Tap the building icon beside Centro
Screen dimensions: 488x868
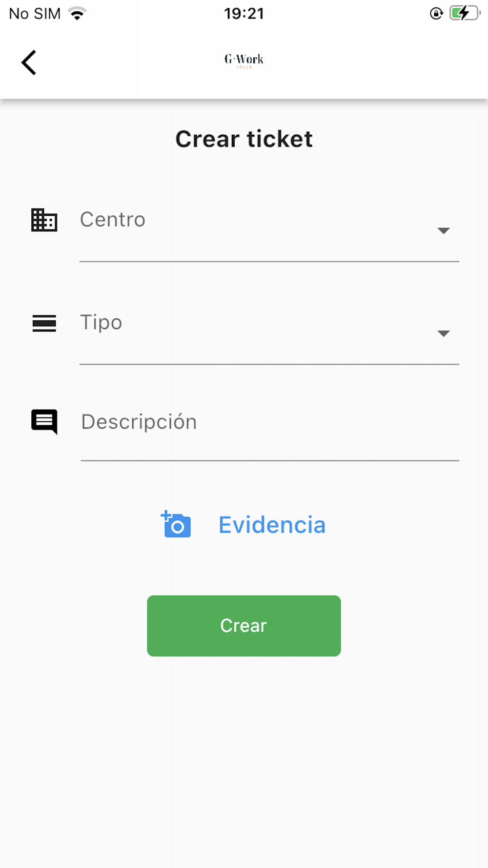click(x=44, y=220)
